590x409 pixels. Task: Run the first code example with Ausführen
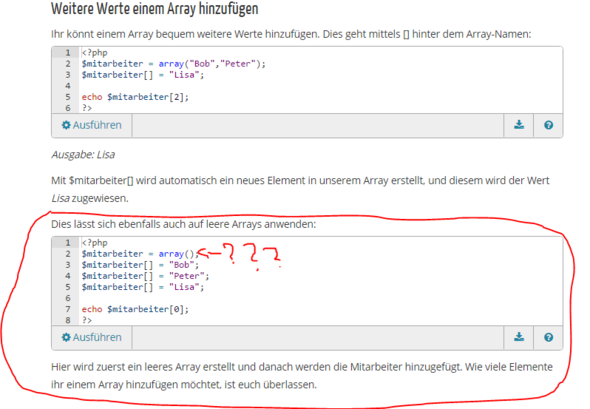pos(91,125)
